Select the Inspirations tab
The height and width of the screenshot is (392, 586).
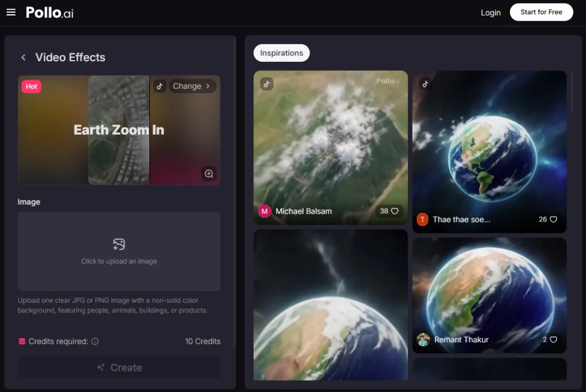click(282, 53)
